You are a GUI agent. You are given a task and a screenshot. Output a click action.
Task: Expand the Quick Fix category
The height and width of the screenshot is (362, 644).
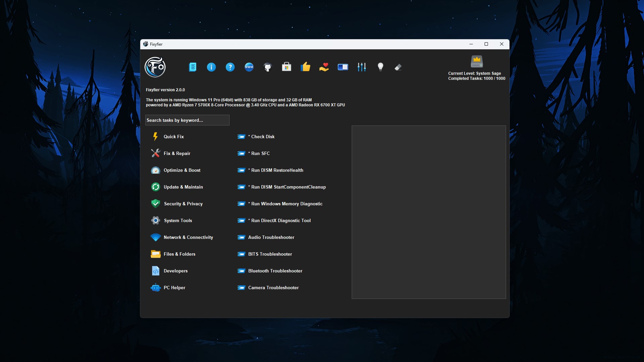coord(173,137)
